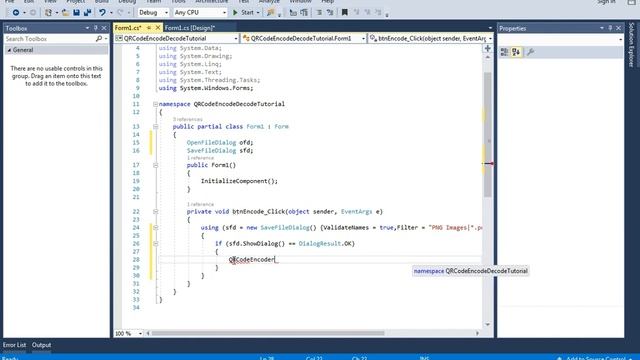
Task: Enable Categorized view in Properties
Action: point(504,52)
